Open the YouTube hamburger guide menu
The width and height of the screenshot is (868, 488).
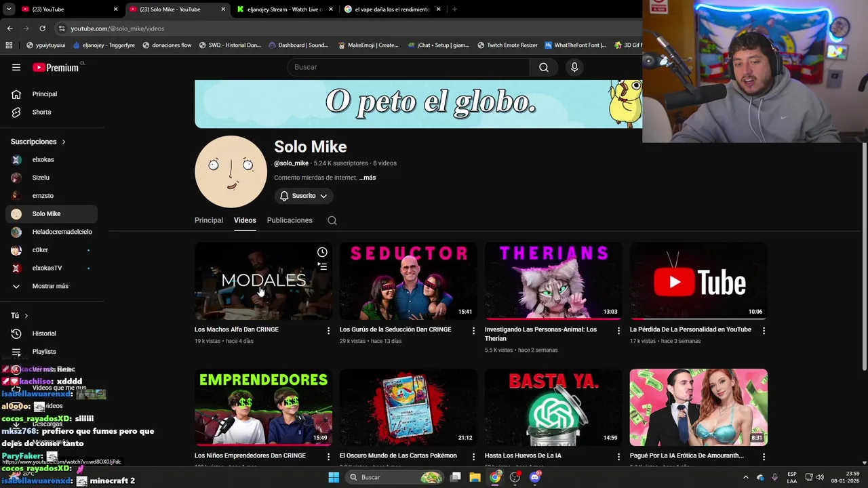[16, 67]
